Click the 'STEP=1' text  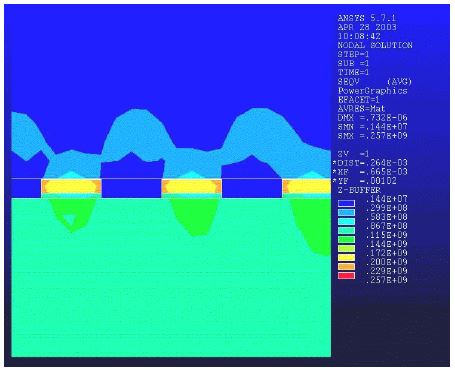point(353,54)
